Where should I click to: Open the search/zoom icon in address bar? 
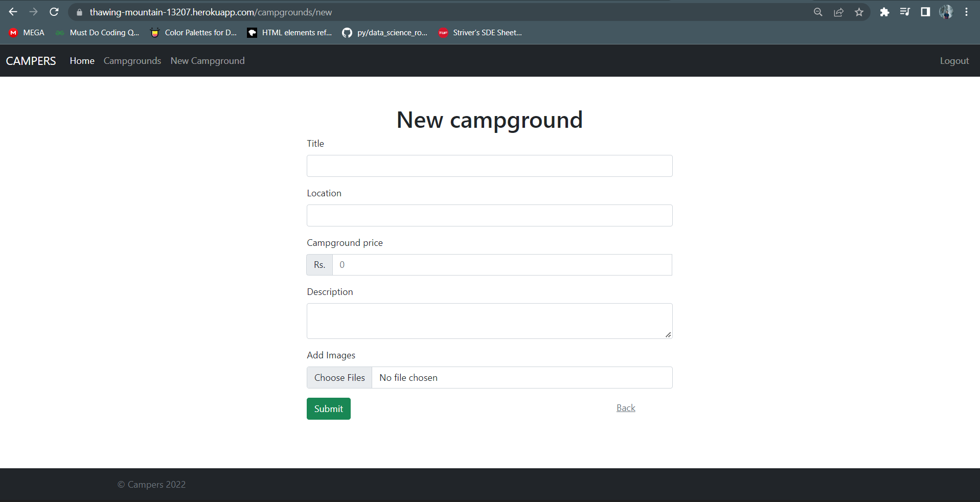click(818, 12)
